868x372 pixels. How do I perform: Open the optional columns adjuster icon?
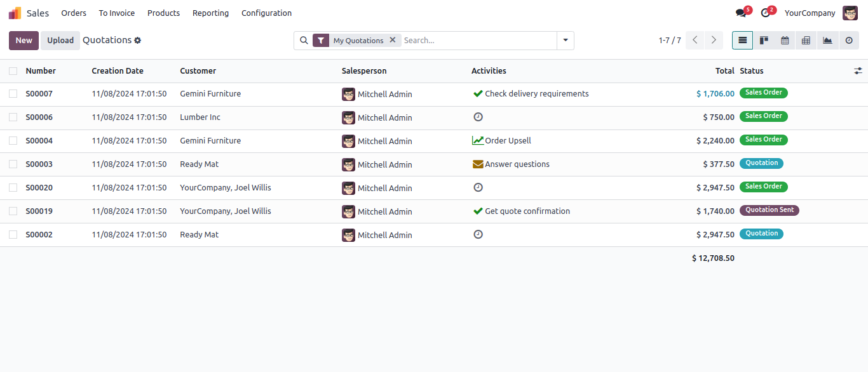858,71
